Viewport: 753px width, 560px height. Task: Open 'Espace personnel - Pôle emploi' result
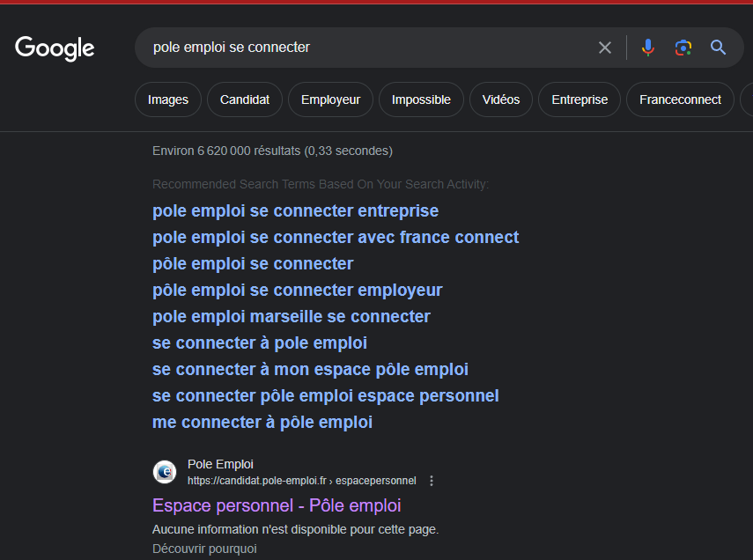click(277, 505)
